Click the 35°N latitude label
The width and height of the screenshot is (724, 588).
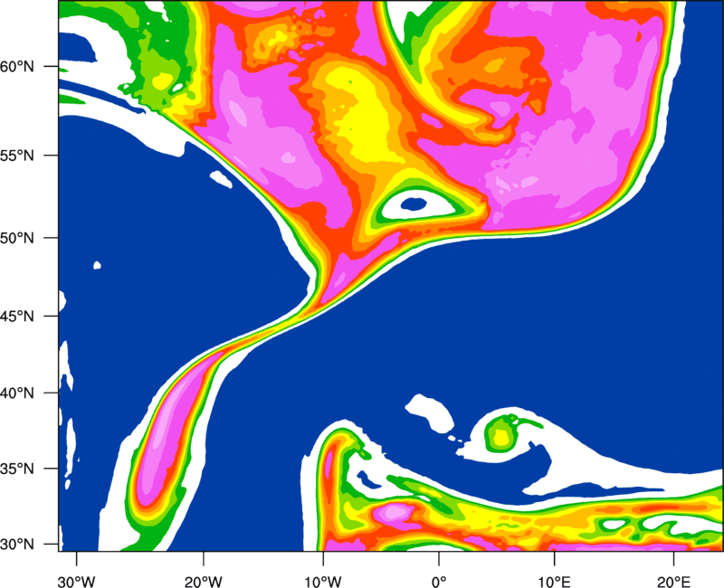(x=17, y=469)
